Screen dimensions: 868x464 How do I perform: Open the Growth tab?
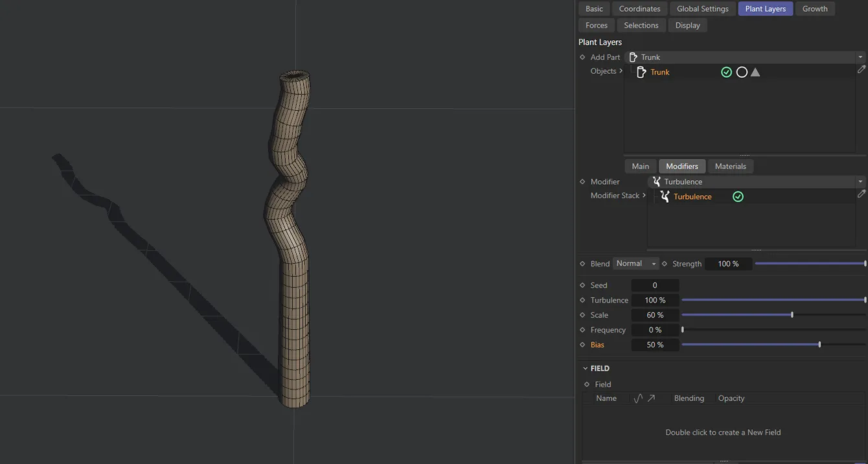815,8
